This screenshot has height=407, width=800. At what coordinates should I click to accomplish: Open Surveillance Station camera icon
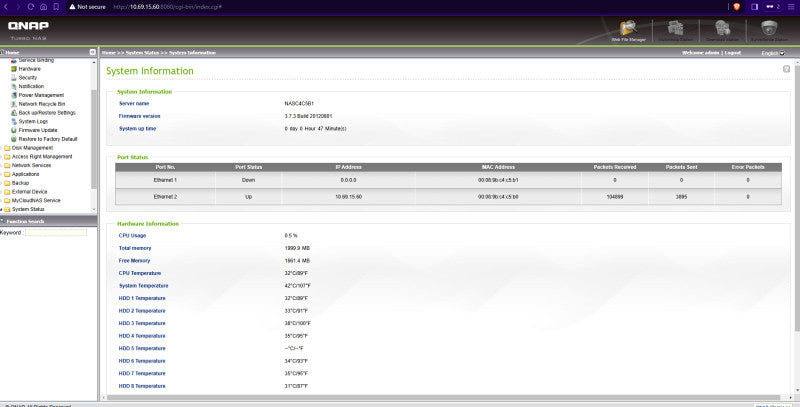click(x=769, y=30)
